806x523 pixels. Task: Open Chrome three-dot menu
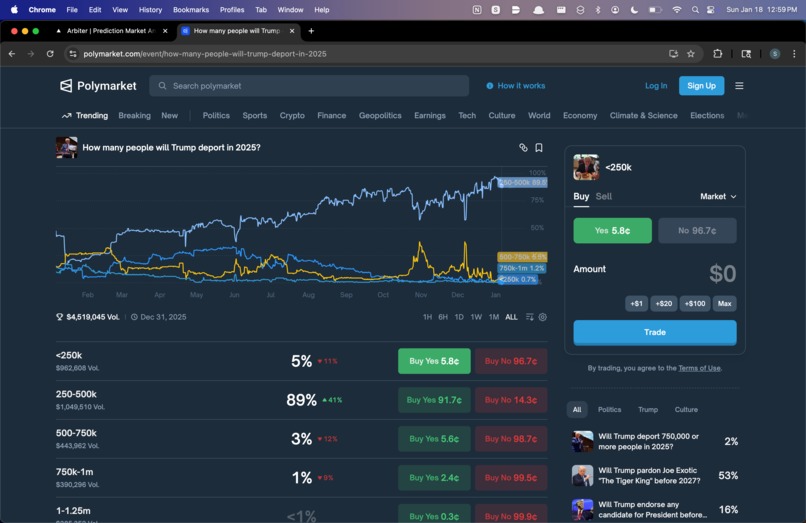click(794, 53)
